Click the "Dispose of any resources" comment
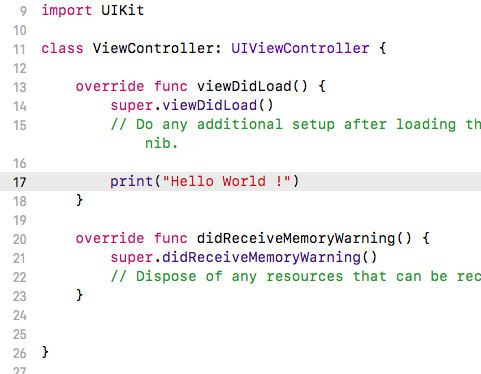Image resolution: width=481 pixels, height=374 pixels. coord(296,276)
